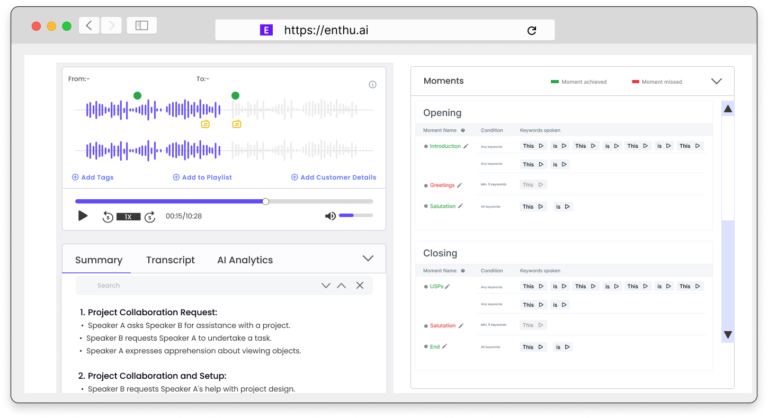Select heading '1. Project Collaboration Request:'
The image size is (768, 418).
148,312
